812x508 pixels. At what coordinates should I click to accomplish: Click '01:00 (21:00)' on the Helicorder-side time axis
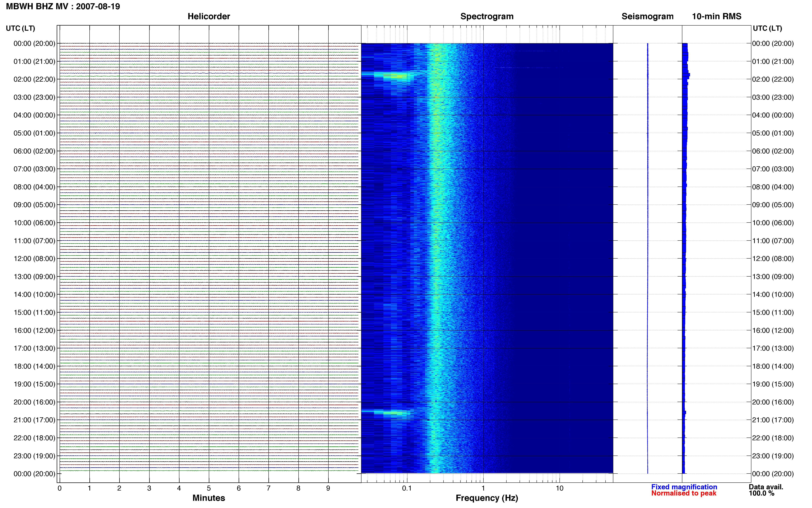coord(34,62)
